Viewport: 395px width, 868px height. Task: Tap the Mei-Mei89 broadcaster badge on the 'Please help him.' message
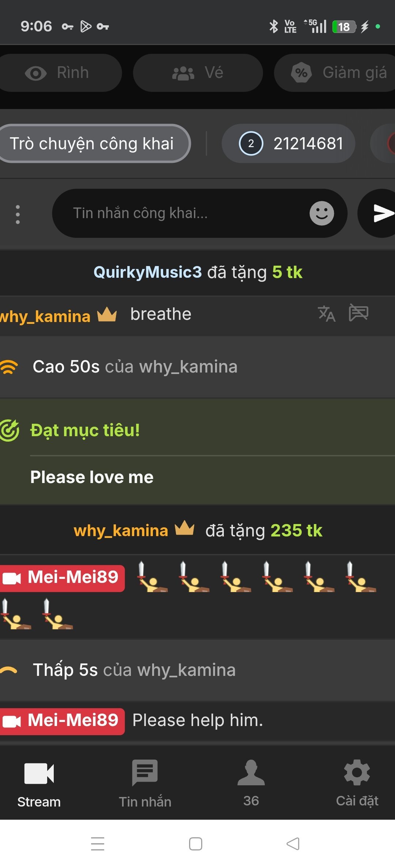pos(62,720)
